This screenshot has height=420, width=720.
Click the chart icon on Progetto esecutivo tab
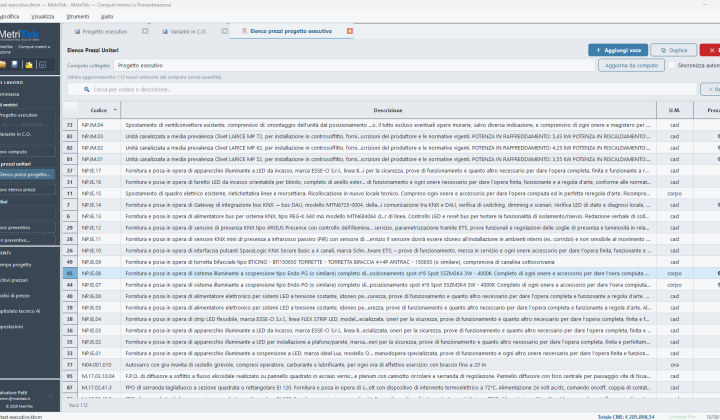coord(77,32)
